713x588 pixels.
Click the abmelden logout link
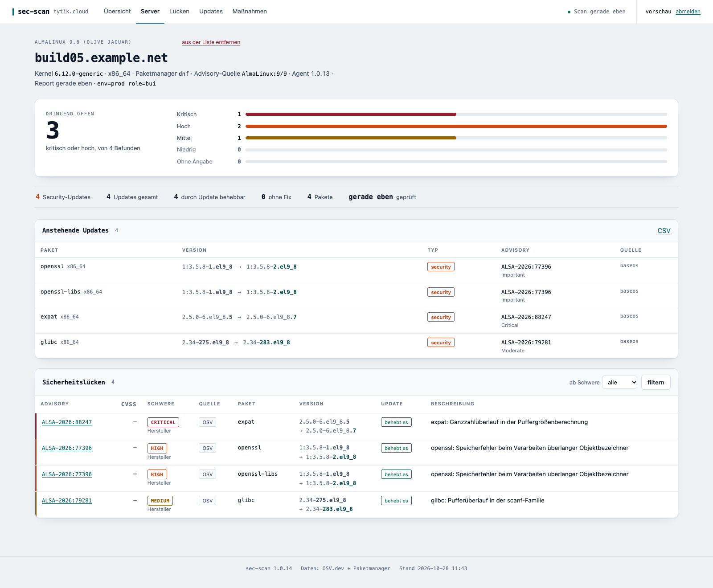pos(688,12)
